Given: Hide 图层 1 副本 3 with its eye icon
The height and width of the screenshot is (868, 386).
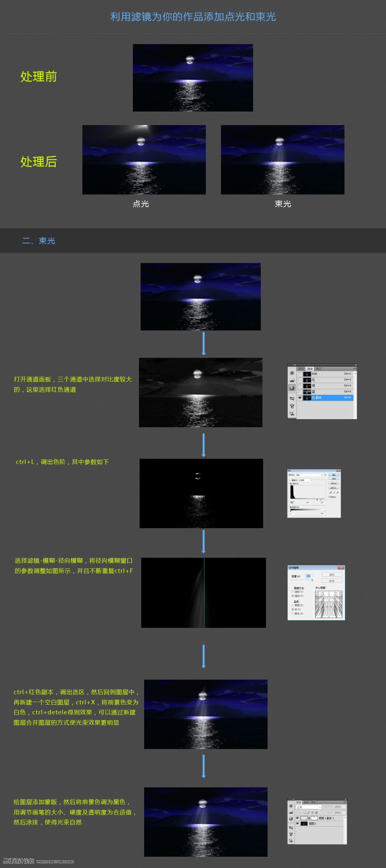Looking at the screenshot, I should (298, 818).
